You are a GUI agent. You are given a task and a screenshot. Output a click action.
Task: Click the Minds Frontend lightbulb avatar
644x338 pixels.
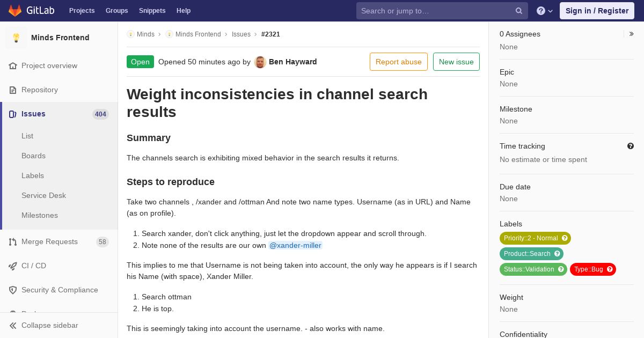click(16, 38)
